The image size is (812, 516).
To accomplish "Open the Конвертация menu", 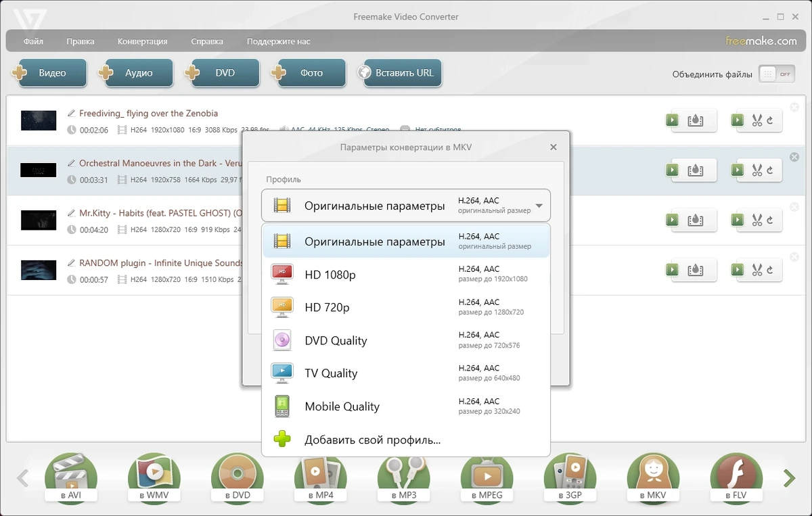I will click(x=142, y=41).
